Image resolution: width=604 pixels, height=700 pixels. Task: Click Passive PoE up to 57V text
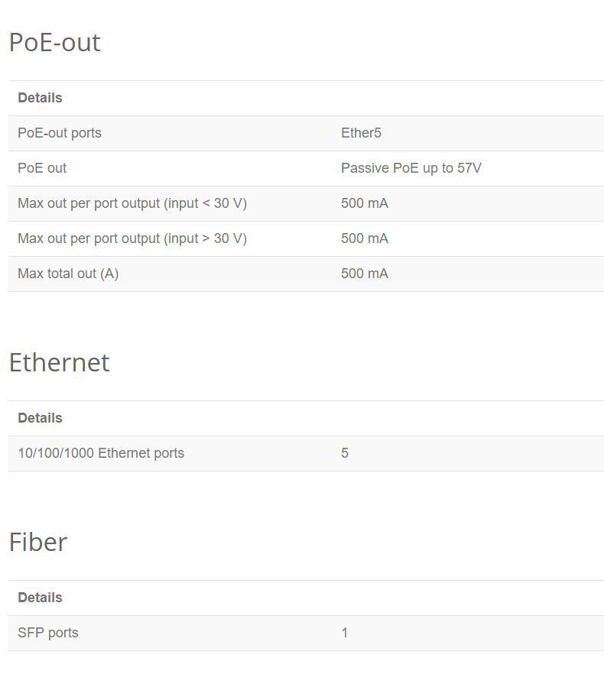point(411,168)
